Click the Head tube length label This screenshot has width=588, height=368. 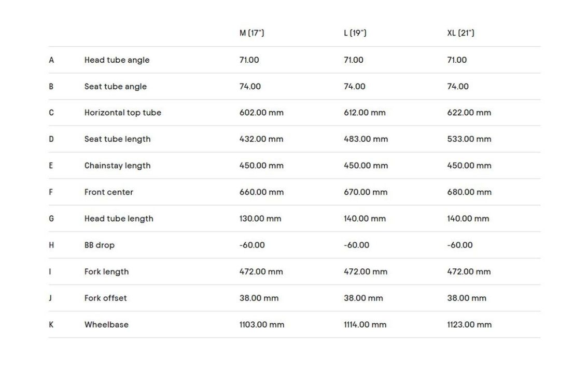pos(119,219)
